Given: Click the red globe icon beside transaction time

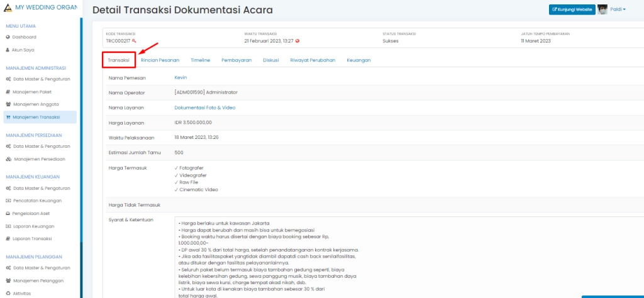Looking at the screenshot, I should point(297,41).
